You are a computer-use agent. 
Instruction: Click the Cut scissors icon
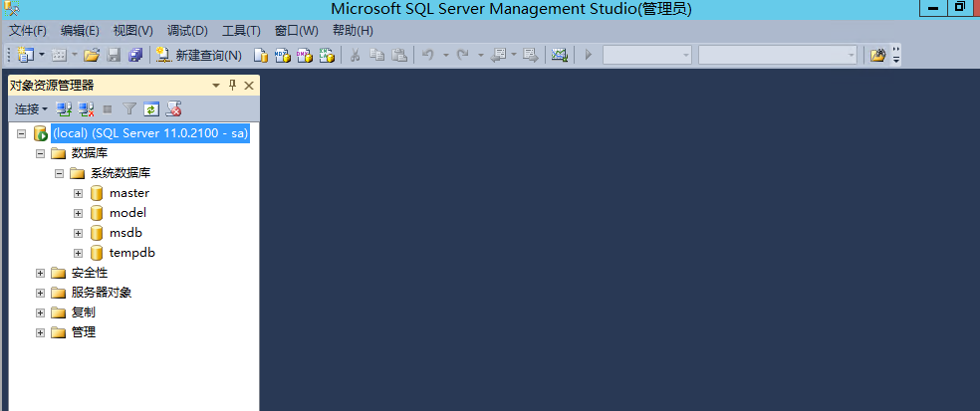point(355,56)
